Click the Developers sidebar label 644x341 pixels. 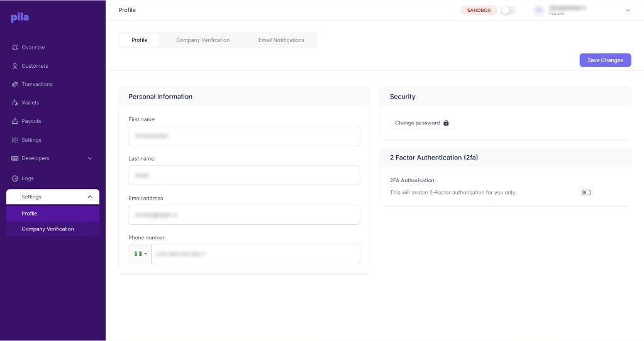click(x=35, y=158)
